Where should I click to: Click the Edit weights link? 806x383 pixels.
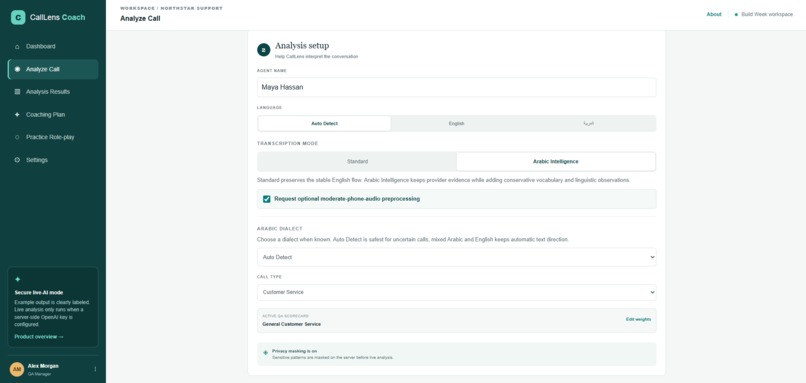(638, 319)
